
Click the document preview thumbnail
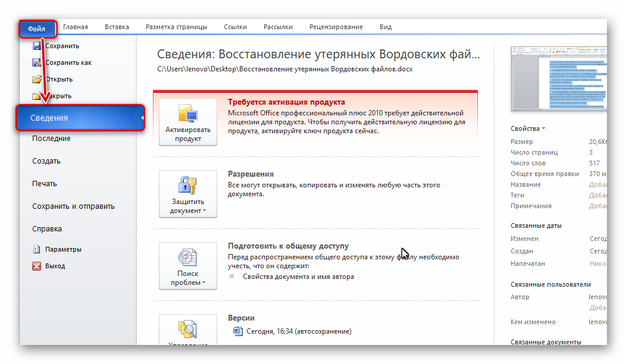click(559, 79)
